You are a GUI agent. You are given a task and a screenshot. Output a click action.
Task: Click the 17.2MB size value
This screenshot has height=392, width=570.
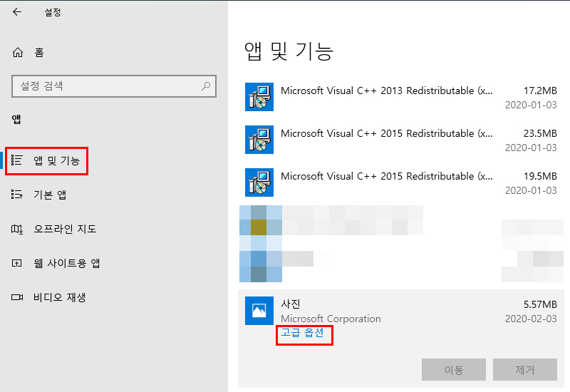(x=540, y=91)
